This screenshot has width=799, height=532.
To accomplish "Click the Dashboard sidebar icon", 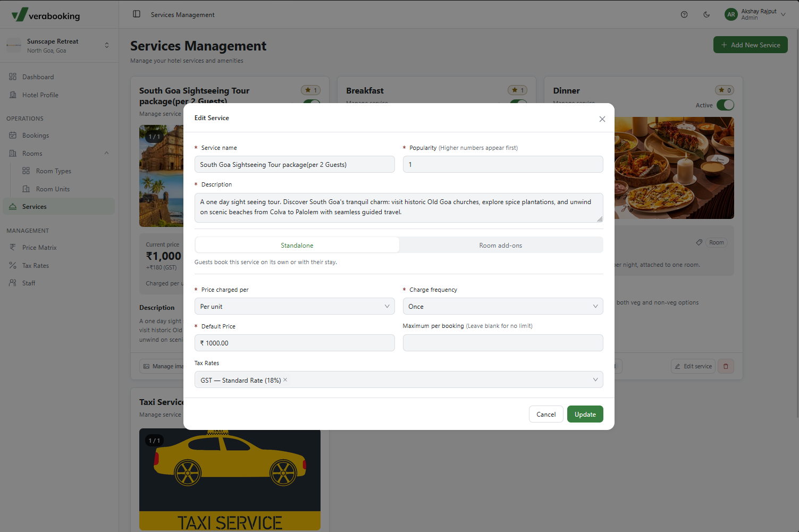I will 13,77.
